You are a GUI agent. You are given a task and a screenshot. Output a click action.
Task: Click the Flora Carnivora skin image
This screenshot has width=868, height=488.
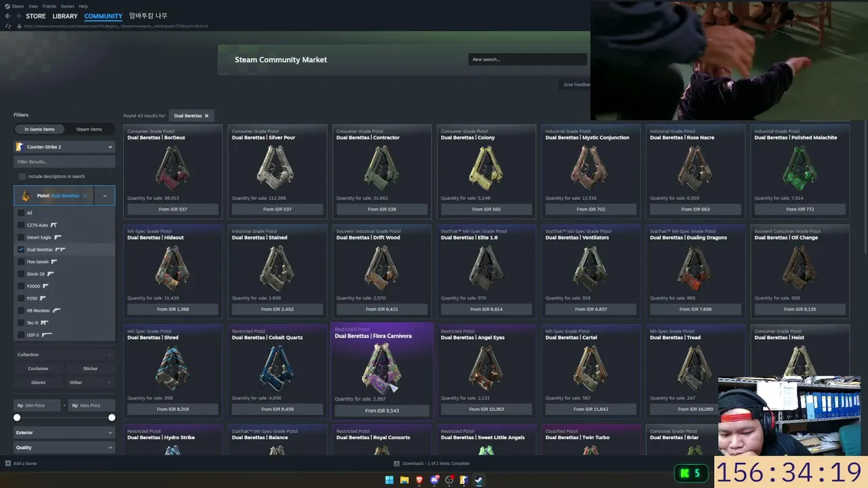coord(382,367)
